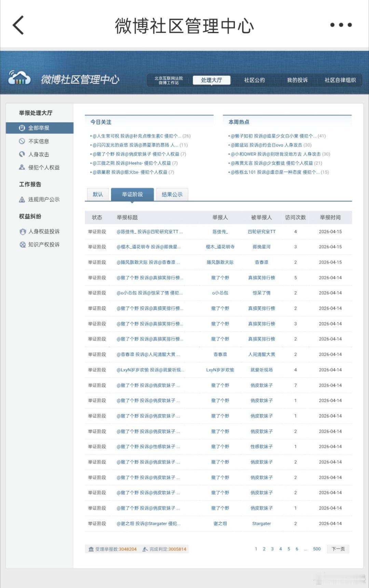The height and width of the screenshot is (588, 369).
Task: Open reported user 四轮研究室TT
Action: tap(261, 232)
